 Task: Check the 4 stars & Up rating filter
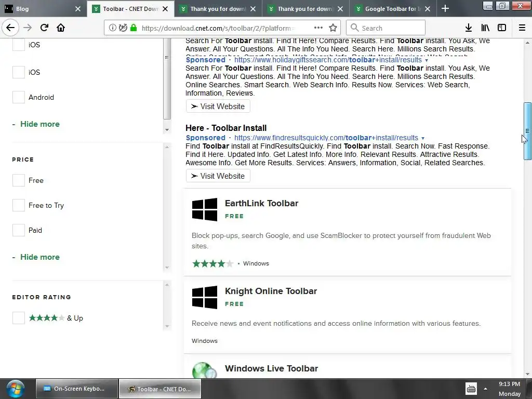(19, 318)
